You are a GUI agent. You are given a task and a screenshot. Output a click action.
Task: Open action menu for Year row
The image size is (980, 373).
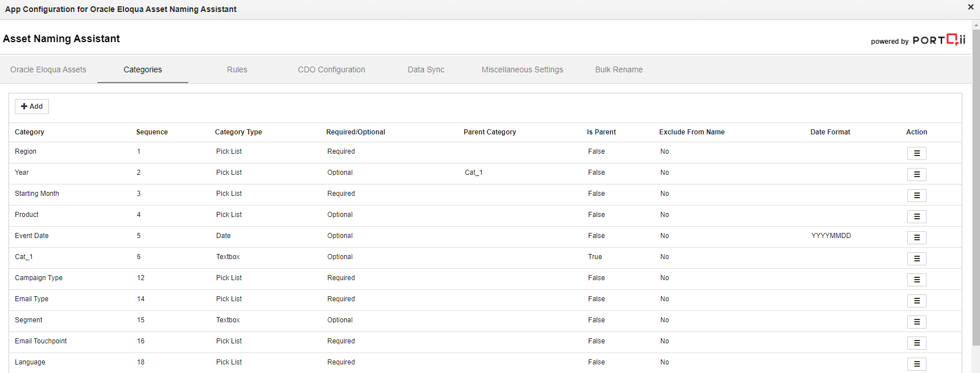coord(916,174)
